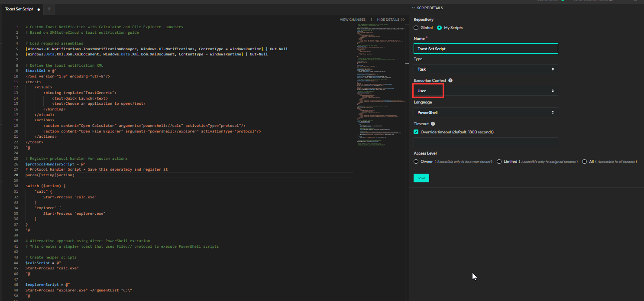Select the My Scripts repository option
644x301 pixels.
pyautogui.click(x=440, y=28)
